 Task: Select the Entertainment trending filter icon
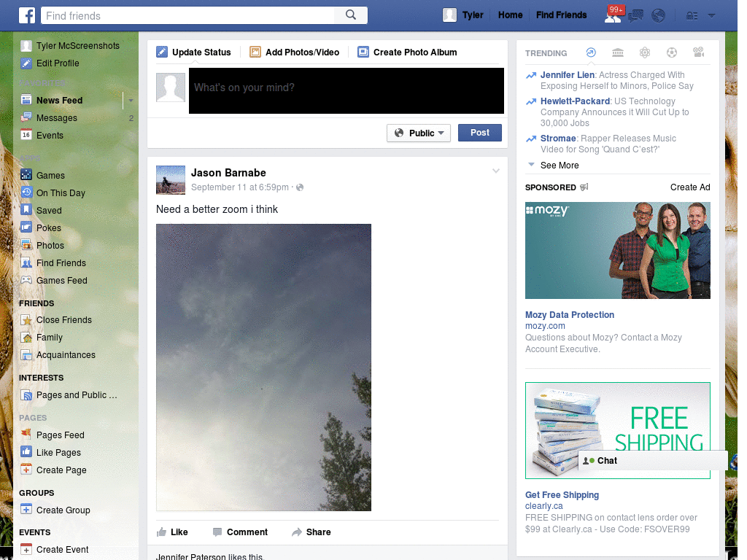coord(699,52)
